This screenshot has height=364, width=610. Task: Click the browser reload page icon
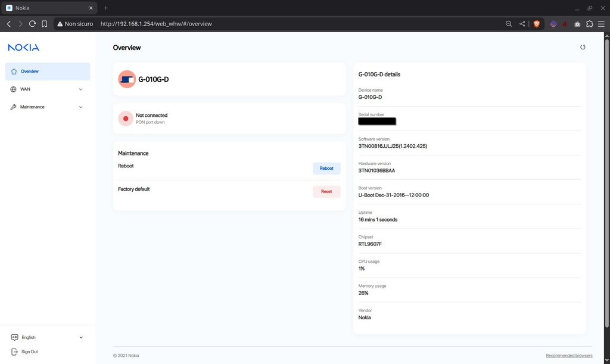32,24
